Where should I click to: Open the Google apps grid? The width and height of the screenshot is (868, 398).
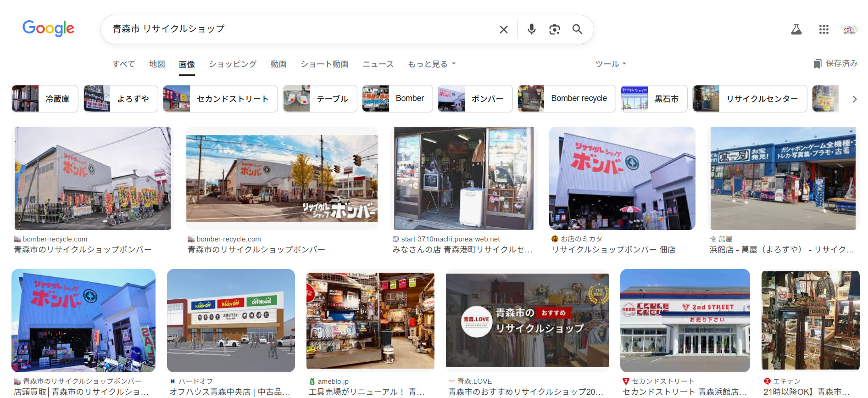823,29
